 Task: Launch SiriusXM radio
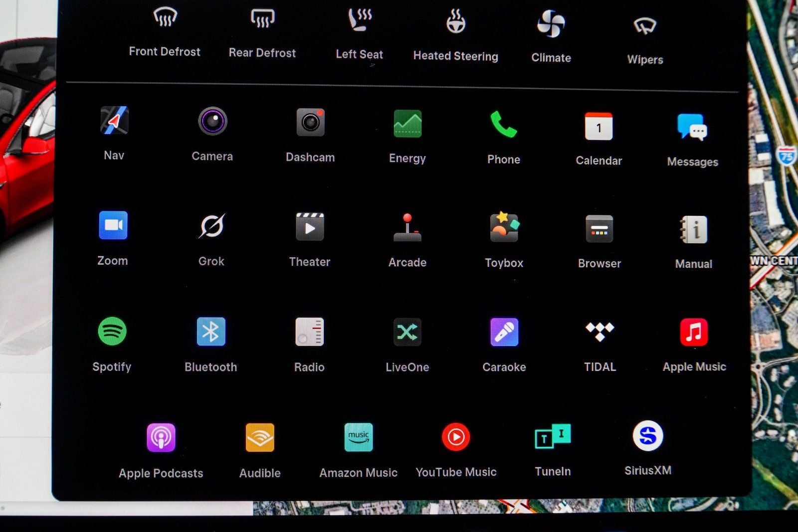pyautogui.click(x=648, y=436)
